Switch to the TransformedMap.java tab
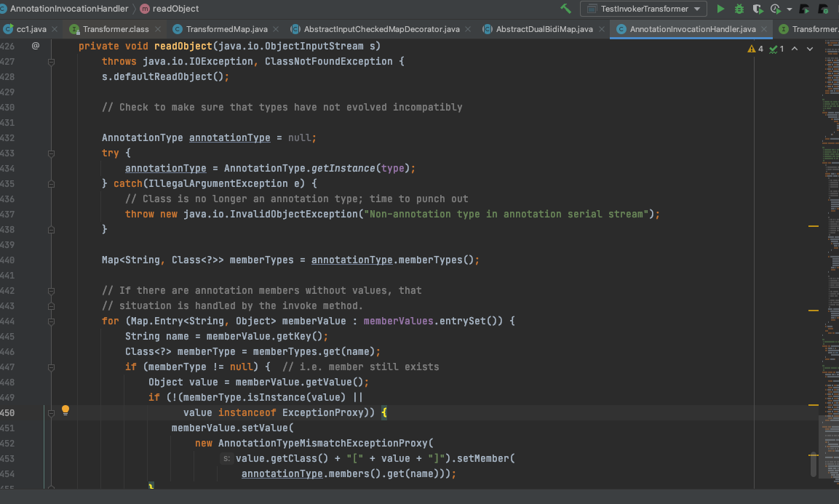Screen dimensions: 839x504 pos(226,29)
